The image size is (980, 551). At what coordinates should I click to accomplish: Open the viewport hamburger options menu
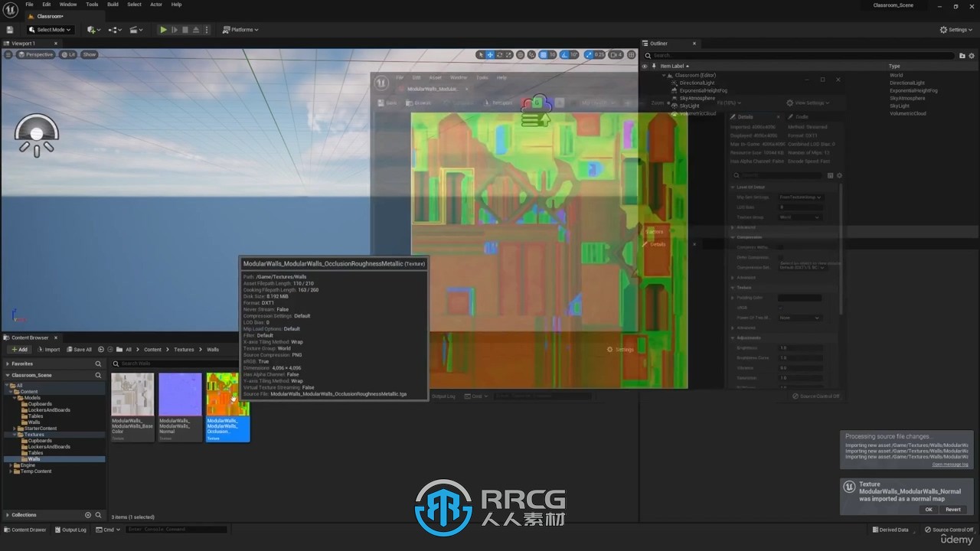(8, 54)
